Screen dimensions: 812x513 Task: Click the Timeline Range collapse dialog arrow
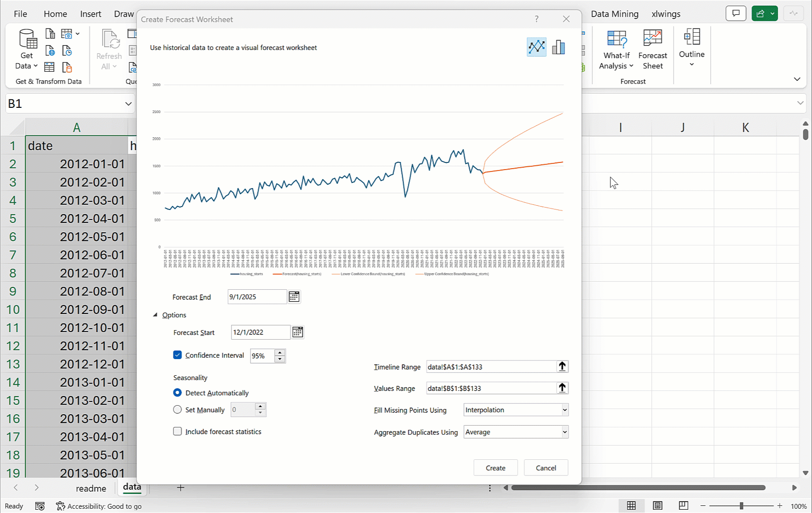click(562, 367)
